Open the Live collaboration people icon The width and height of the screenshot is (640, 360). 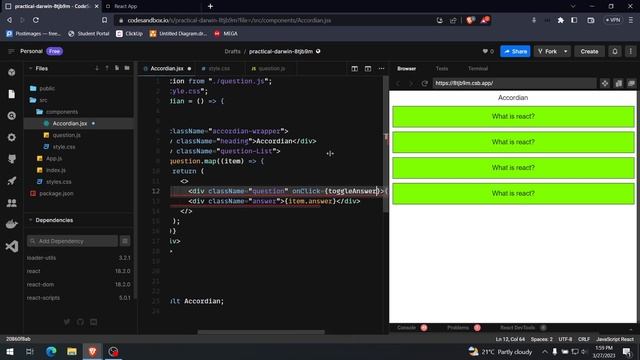[11, 203]
